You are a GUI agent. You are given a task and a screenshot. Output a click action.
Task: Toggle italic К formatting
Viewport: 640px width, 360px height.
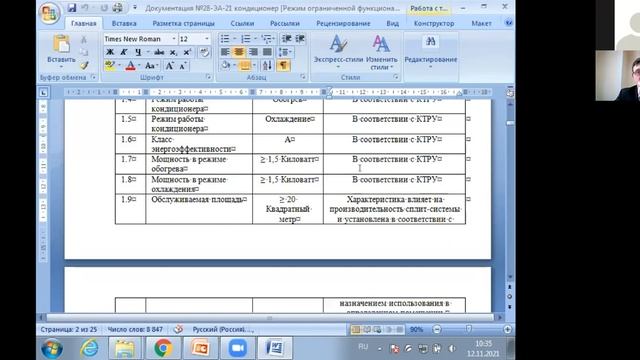(x=124, y=52)
